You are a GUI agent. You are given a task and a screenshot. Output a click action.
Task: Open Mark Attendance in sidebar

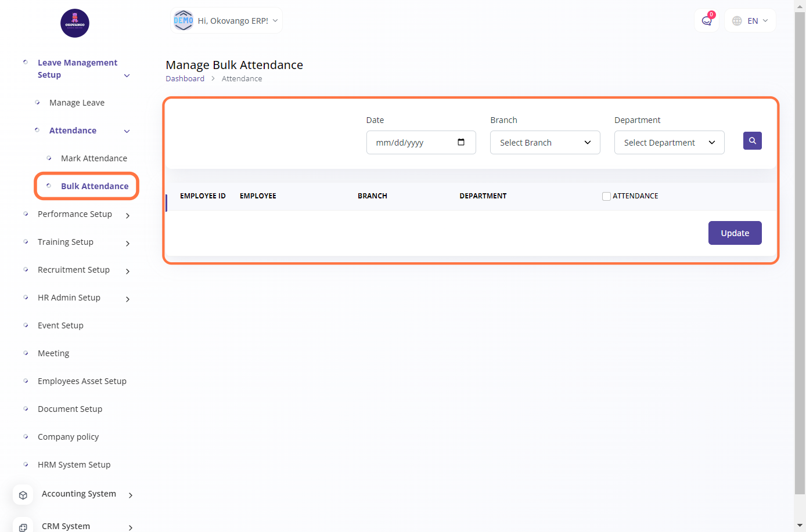pos(93,158)
